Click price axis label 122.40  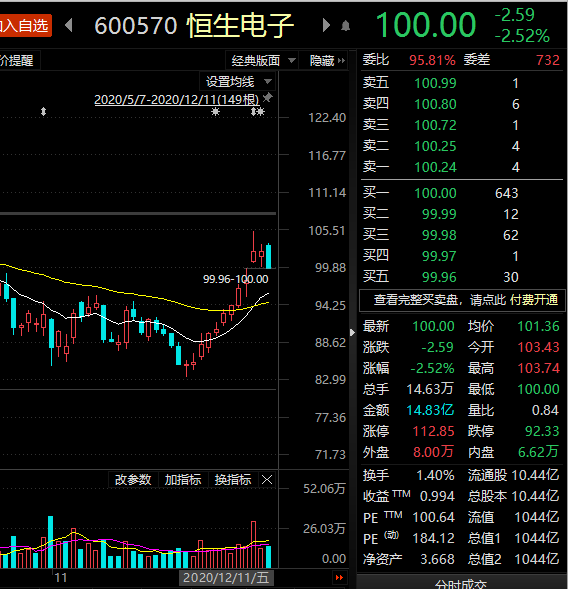tap(327, 118)
